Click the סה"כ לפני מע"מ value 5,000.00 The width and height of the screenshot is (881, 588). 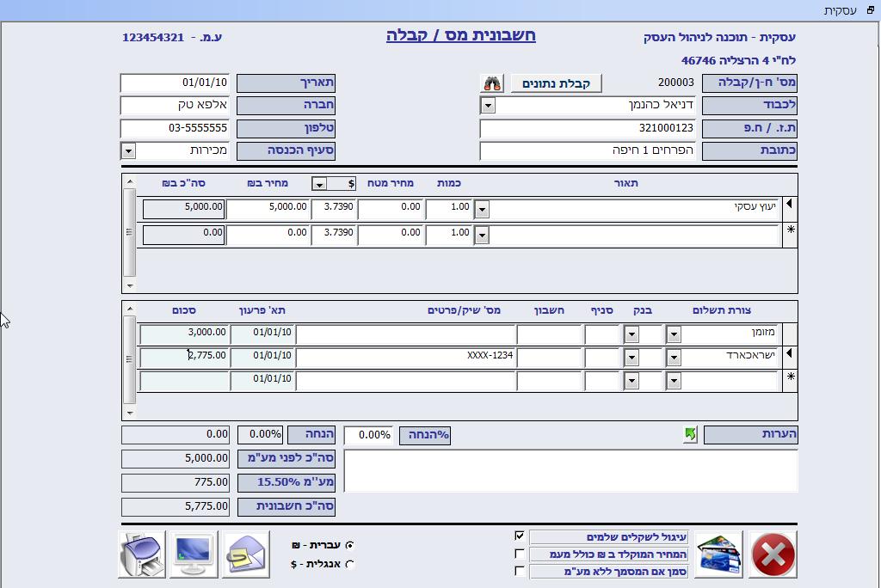[x=176, y=459]
